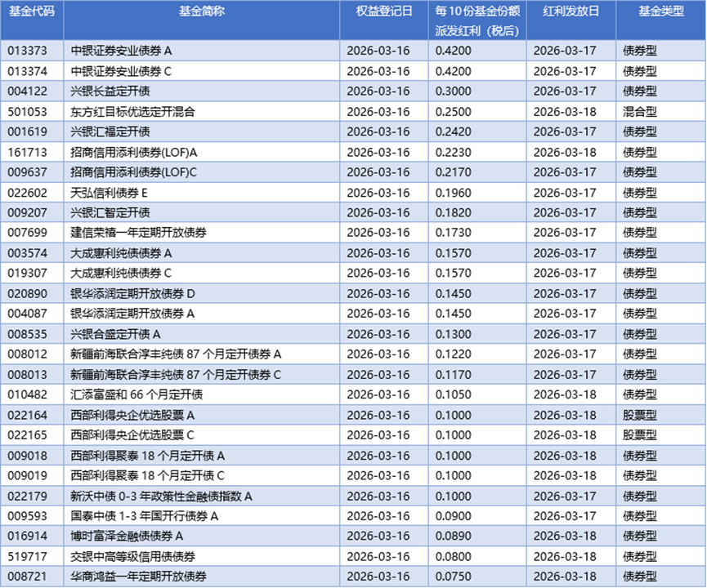The image size is (707, 588).
Task: Click dividend value 0.0900
Action: (x=453, y=516)
